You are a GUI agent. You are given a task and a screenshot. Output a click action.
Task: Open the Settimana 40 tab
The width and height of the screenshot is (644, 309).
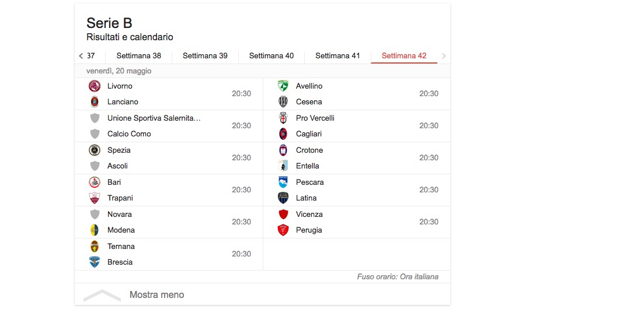pyautogui.click(x=271, y=56)
